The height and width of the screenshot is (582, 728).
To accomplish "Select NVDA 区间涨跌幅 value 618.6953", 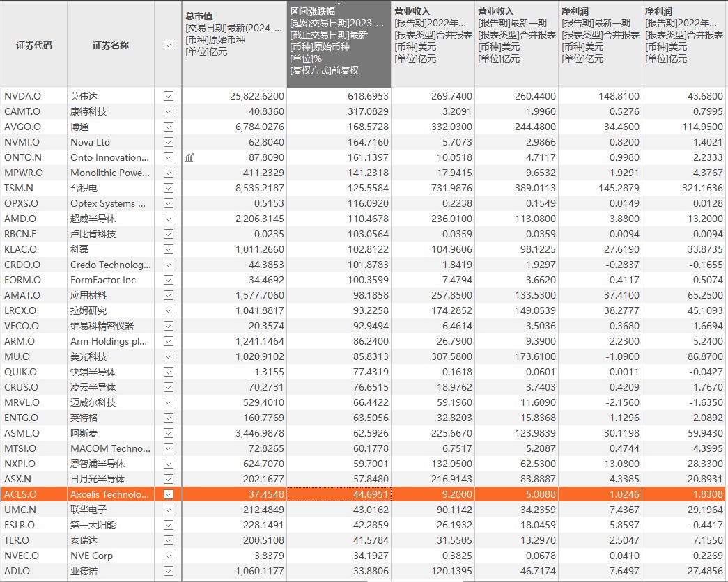I will [x=368, y=96].
